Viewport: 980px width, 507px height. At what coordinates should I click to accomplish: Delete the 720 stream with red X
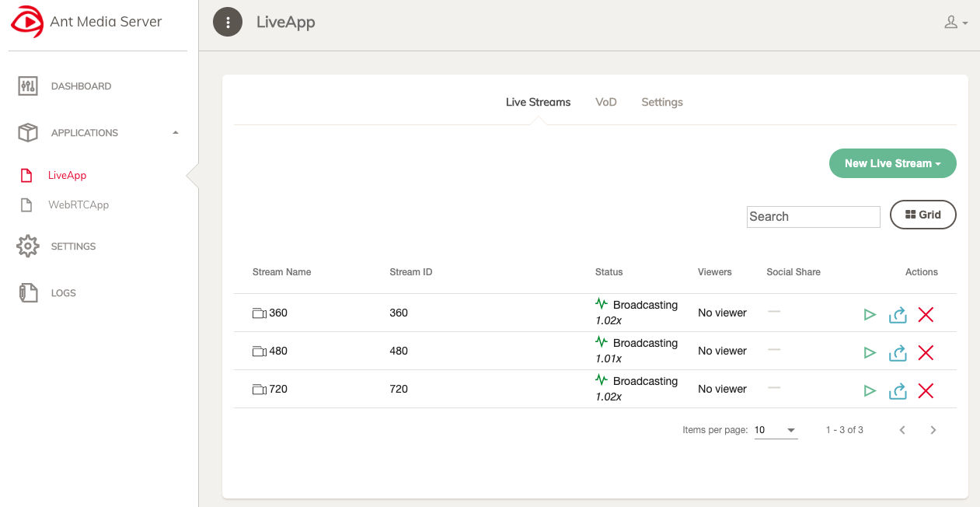tap(926, 391)
